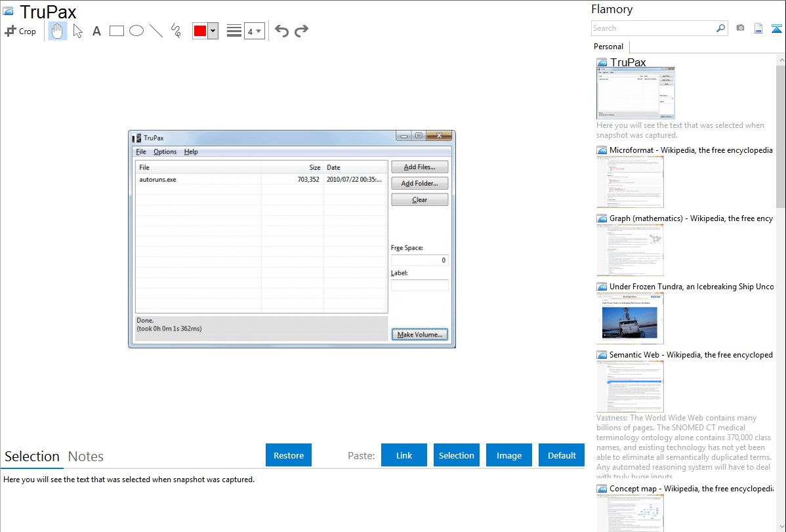Open the Help menu in TruPax window
The width and height of the screenshot is (786, 532).
click(x=191, y=152)
